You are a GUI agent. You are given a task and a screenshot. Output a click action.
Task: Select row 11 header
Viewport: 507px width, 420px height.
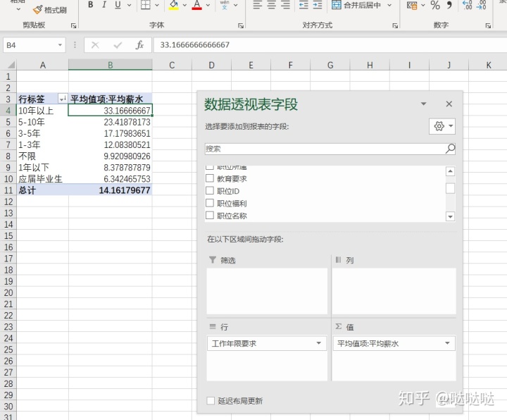[8, 190]
